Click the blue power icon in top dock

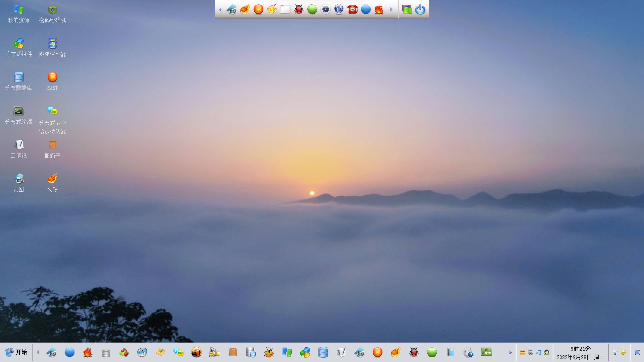point(420,9)
